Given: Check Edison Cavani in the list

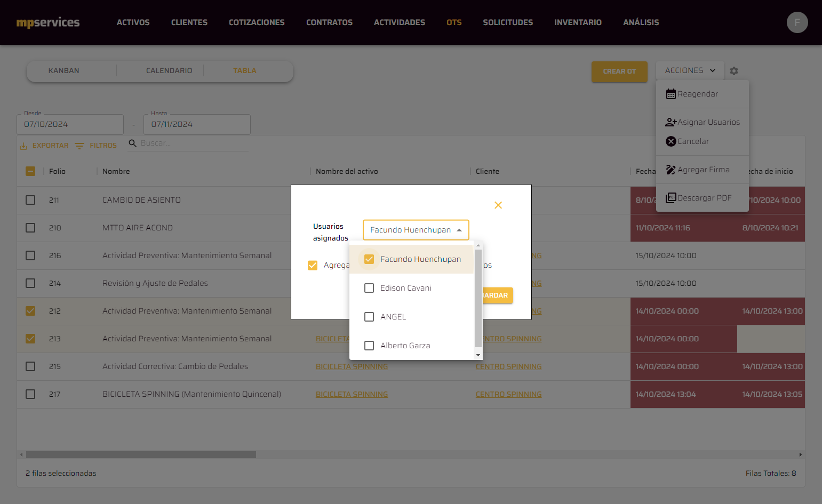Looking at the screenshot, I should point(369,288).
